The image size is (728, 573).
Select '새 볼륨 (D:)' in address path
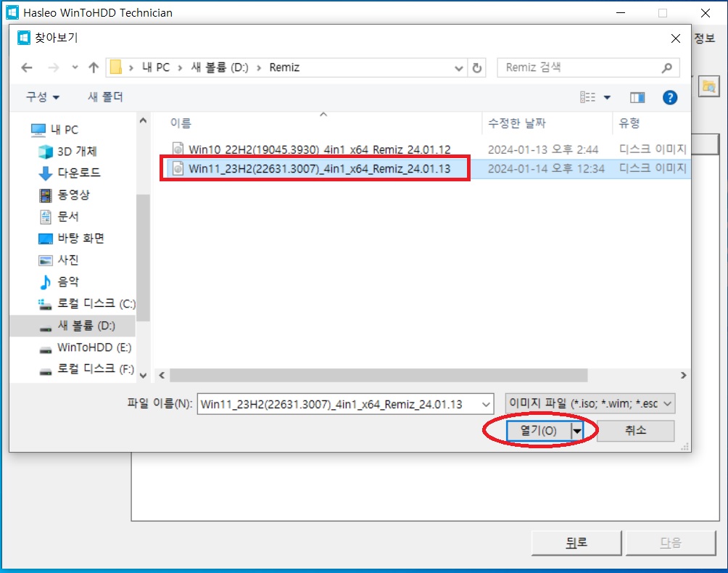point(220,67)
